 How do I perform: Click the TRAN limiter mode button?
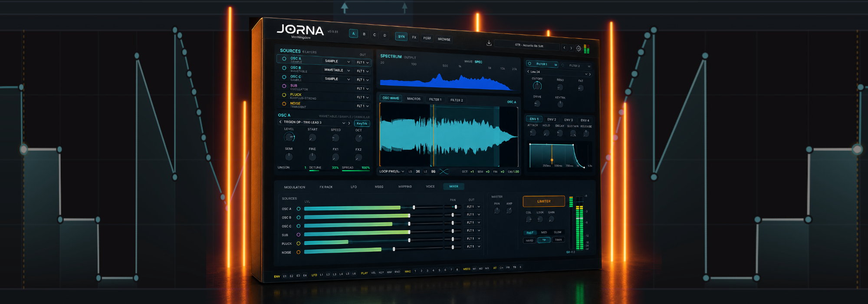coord(558,240)
